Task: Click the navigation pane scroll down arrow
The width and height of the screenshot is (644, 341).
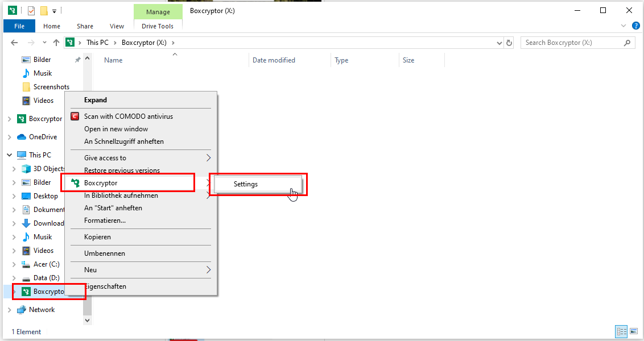Action: (x=87, y=320)
